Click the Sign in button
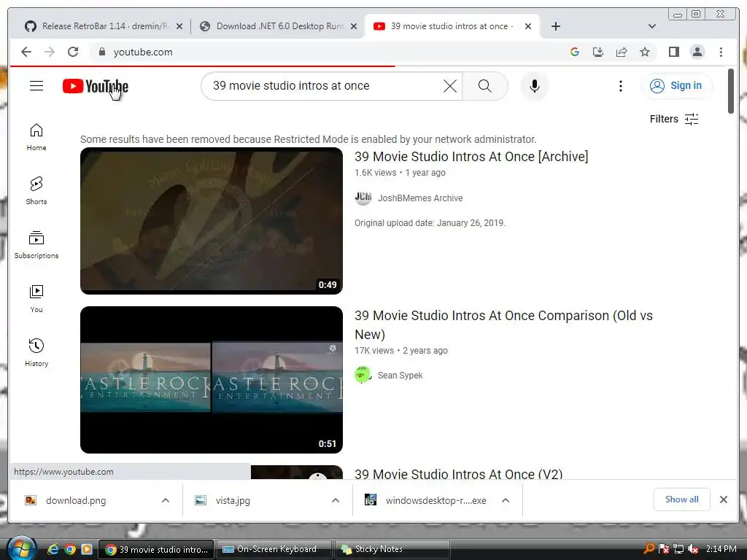This screenshot has height=560, width=747. click(676, 86)
